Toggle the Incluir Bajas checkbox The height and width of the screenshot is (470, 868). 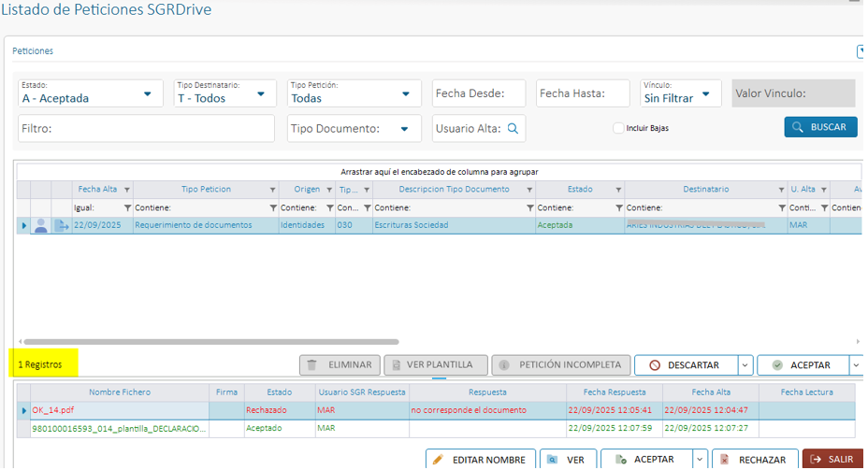pos(618,128)
